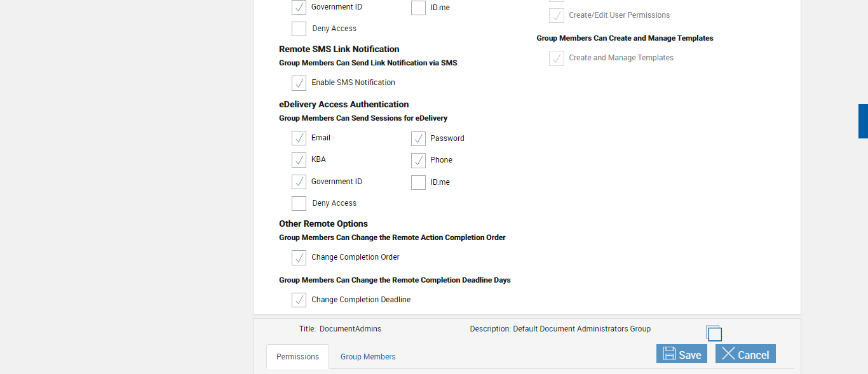Uncheck Email under eDelivery Access Authentication

click(299, 138)
